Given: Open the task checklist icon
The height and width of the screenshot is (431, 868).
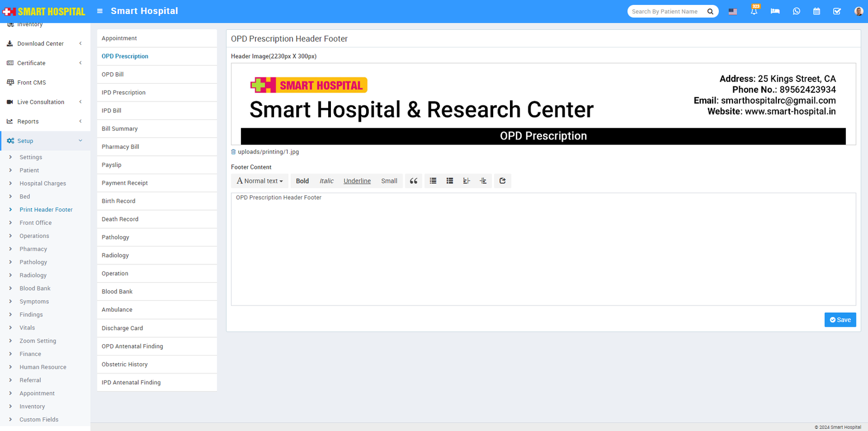Looking at the screenshot, I should point(837,11).
